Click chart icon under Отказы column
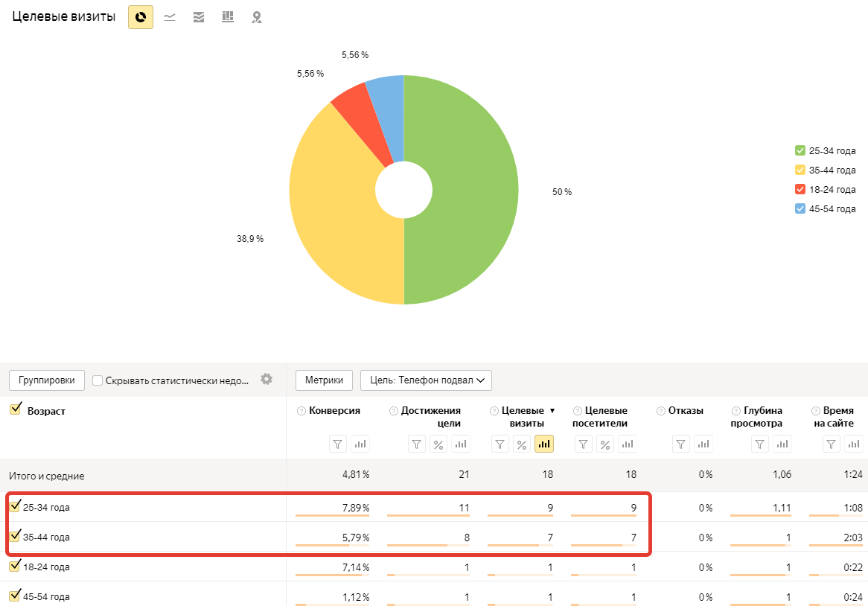Viewport: 868px width, 606px height. click(x=703, y=444)
